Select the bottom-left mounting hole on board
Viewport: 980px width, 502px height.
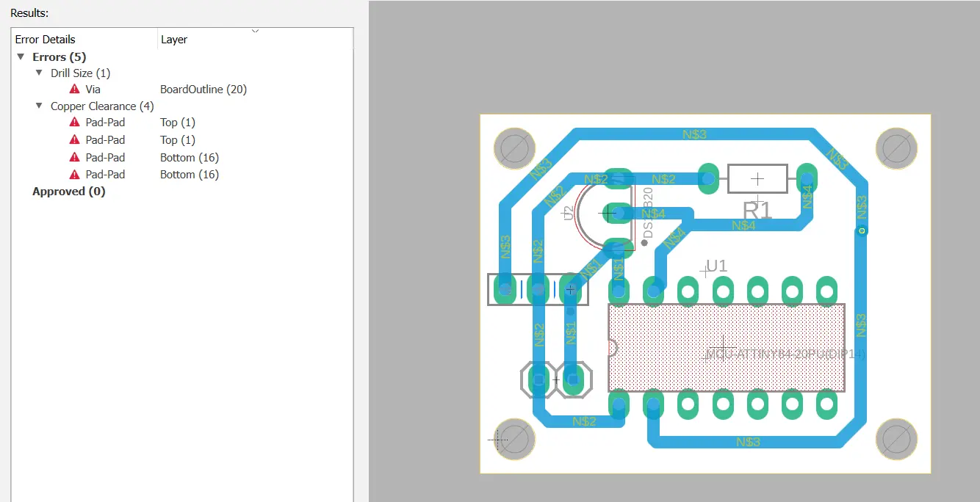[514, 440]
